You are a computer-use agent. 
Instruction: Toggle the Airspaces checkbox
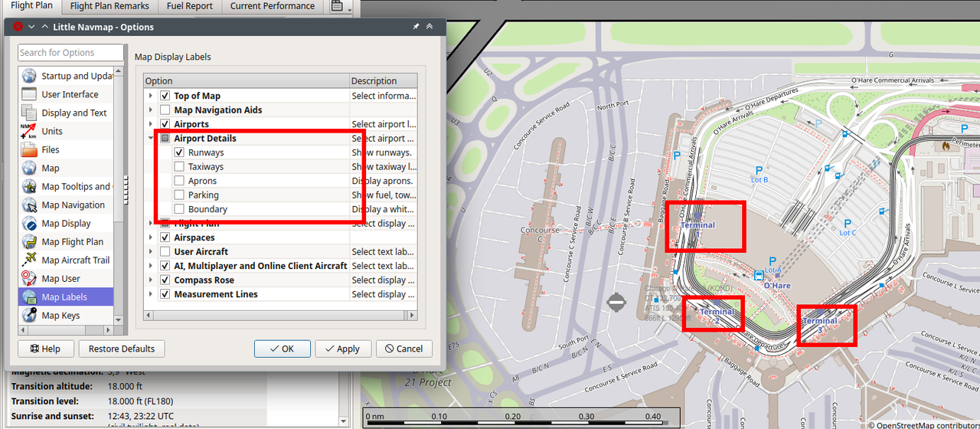pyautogui.click(x=165, y=237)
